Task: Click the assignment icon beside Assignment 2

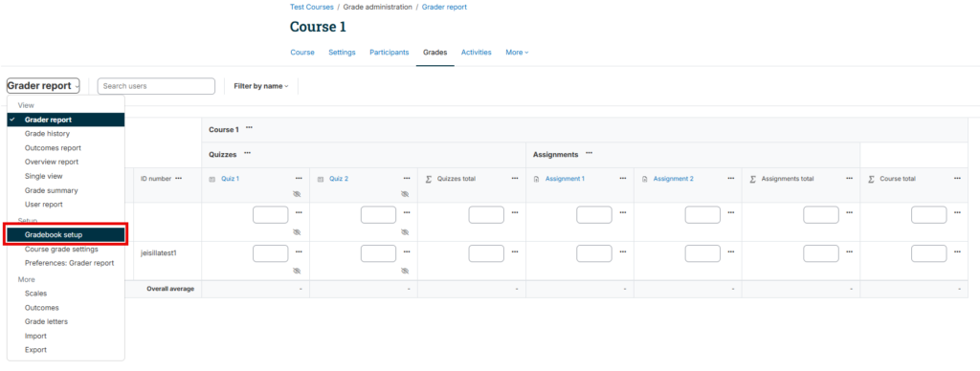Action: [x=644, y=179]
